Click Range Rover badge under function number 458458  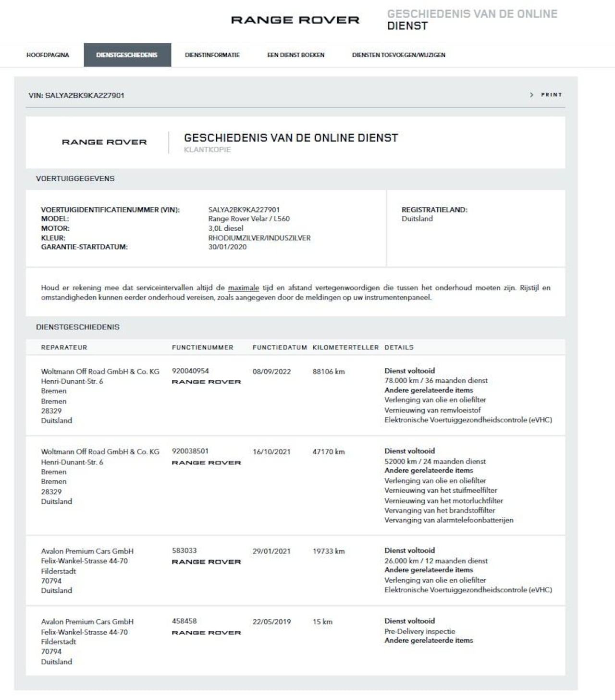click(x=206, y=633)
